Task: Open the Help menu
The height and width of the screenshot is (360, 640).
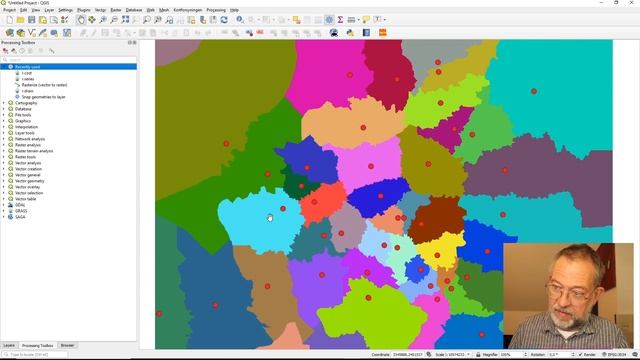Action: click(234, 10)
